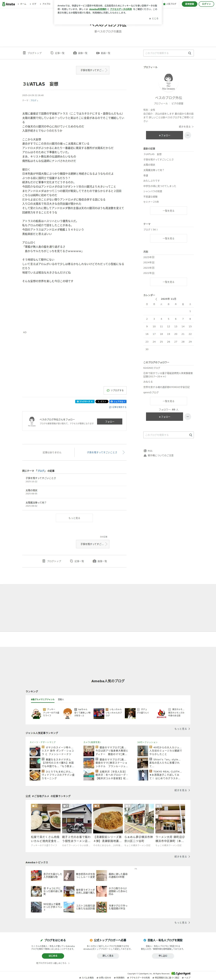Click 一覧を見る under 最新の記事
Screen dimensions: 216x980
(x=168, y=210)
